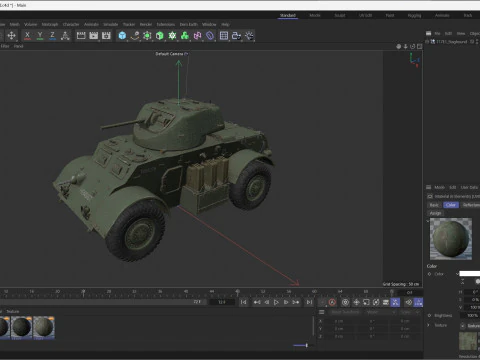Screen dimensions: 480x360
Task: Click the white Color swatch bar
Action: click(470, 274)
